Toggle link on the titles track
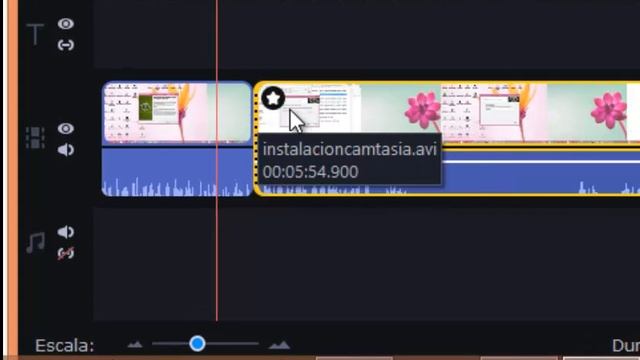Screen dimensions: 640x360 (x=66, y=45)
